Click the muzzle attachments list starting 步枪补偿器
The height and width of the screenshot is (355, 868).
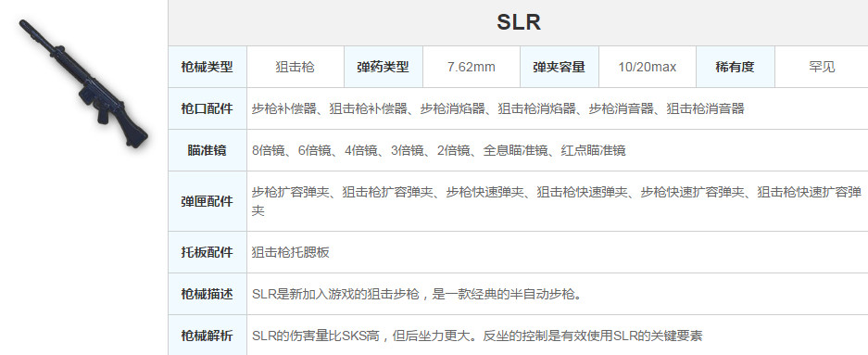(498, 108)
